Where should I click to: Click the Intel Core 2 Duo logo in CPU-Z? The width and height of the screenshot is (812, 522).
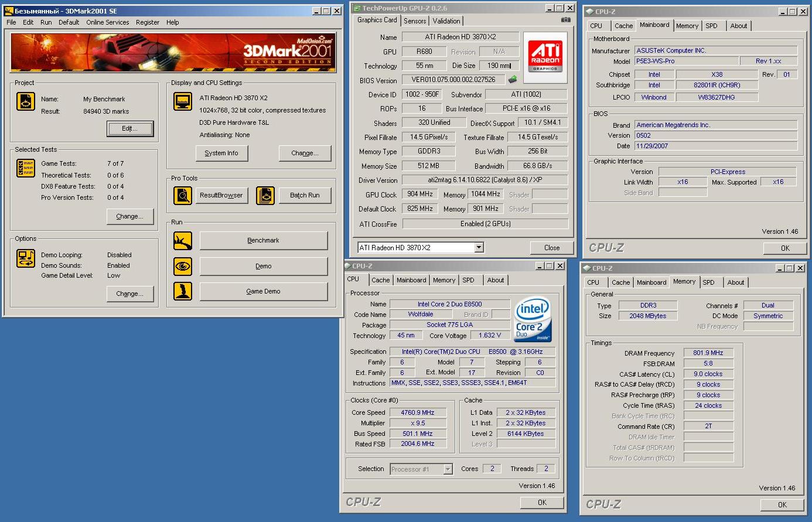pos(533,320)
